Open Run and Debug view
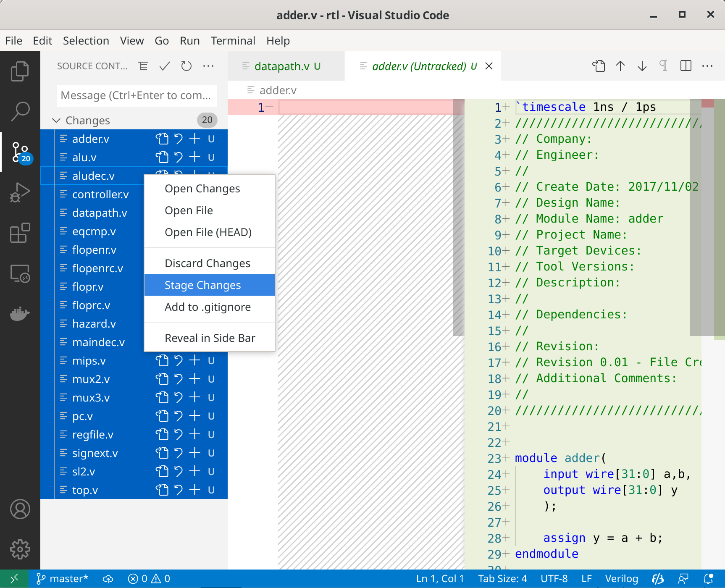This screenshot has height=588, width=725. coord(20,192)
